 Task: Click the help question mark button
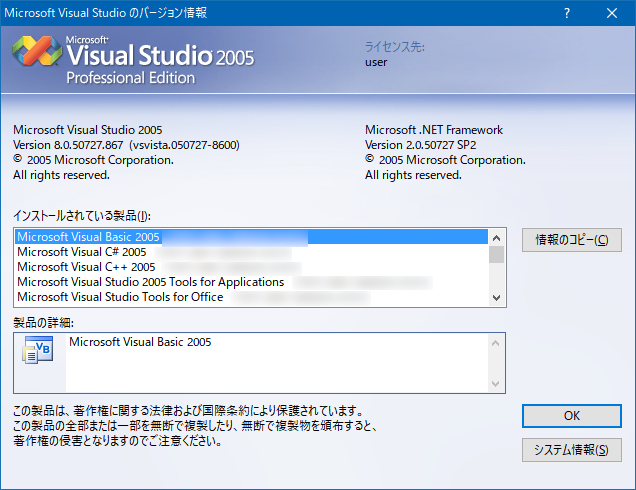point(567,13)
